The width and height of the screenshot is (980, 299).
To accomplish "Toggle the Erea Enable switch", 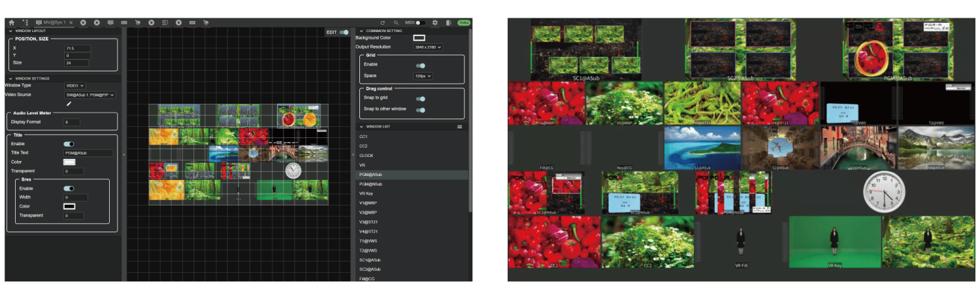I will [x=69, y=188].
